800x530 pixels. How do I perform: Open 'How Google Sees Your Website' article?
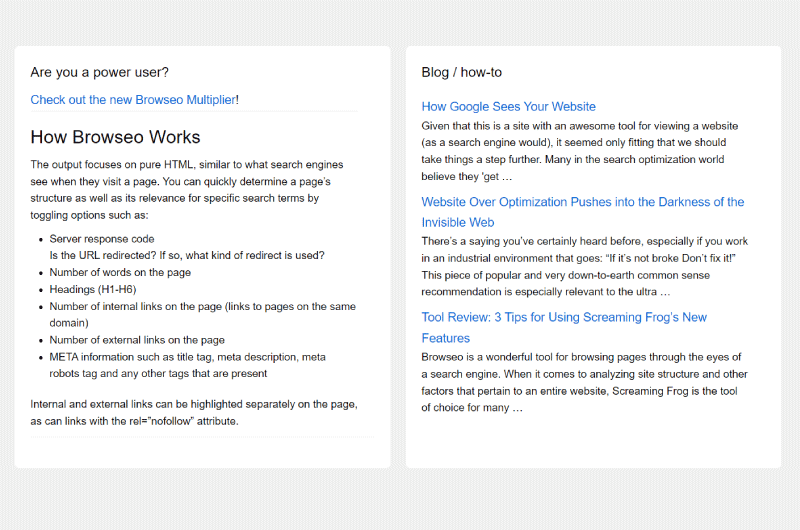[508, 107]
